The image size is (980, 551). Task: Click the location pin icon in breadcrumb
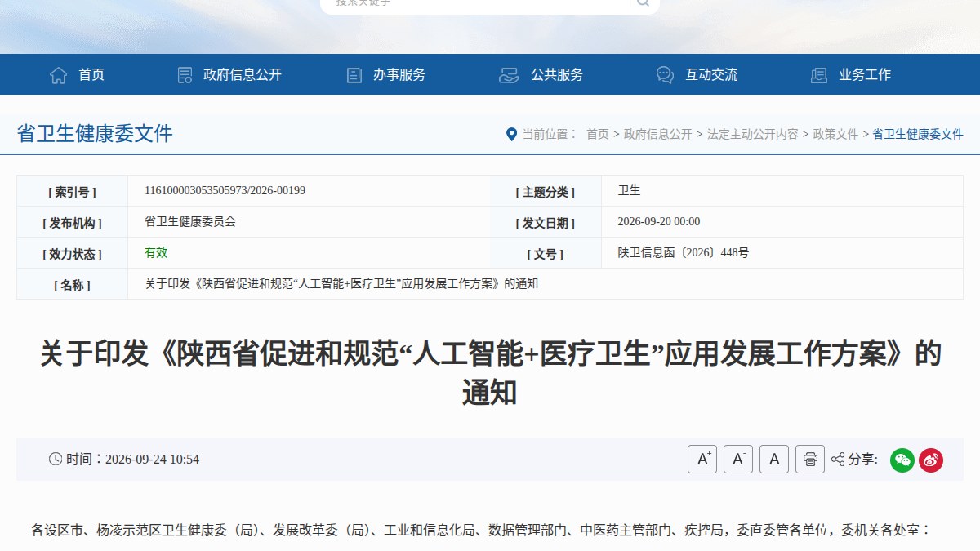coord(511,134)
